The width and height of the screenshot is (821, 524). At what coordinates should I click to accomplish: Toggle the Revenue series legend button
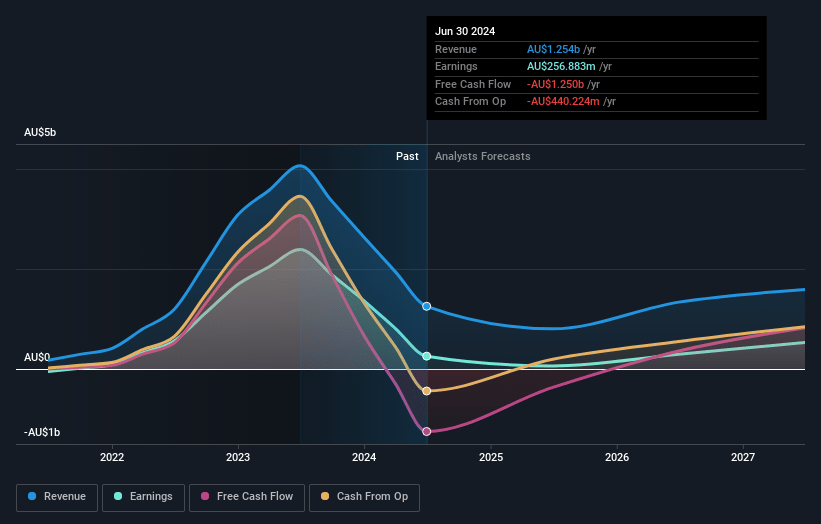[57, 497]
